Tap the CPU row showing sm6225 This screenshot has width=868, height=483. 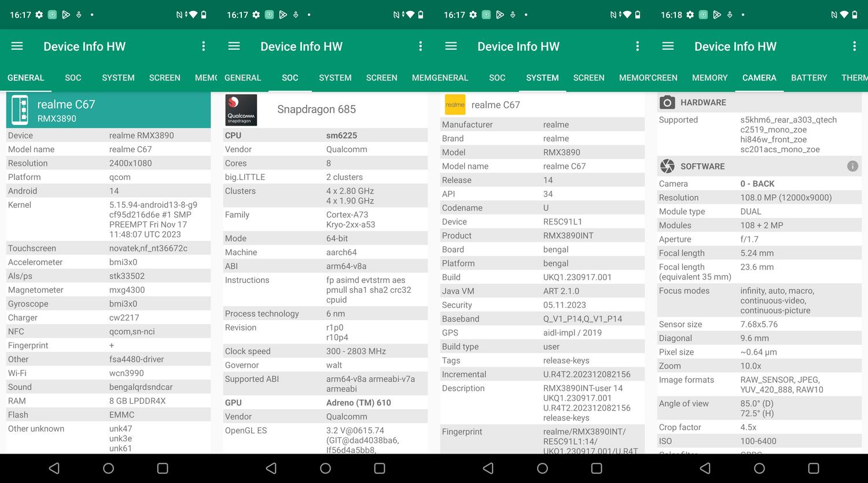[325, 135]
